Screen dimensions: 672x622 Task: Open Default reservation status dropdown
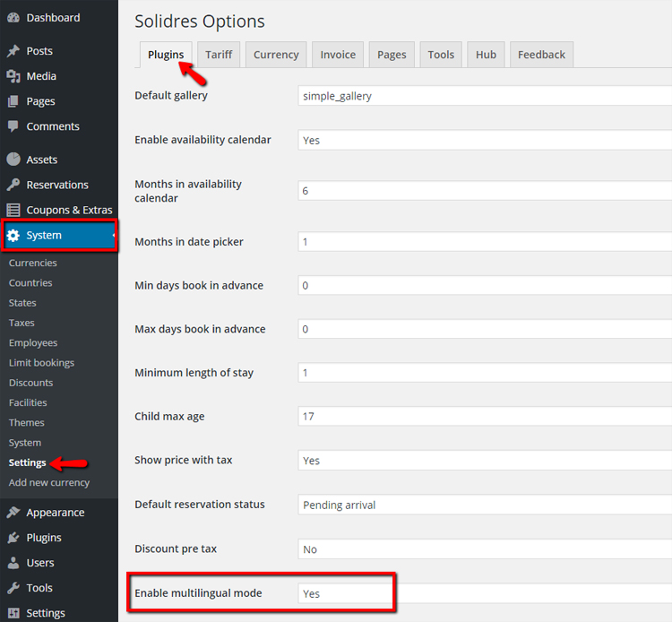485,505
